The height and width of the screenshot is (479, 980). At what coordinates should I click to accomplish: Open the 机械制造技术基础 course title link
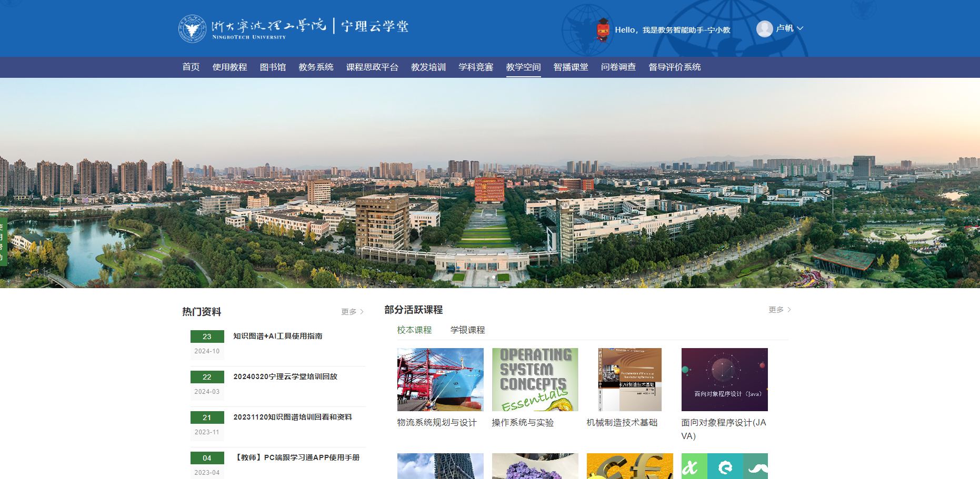(622, 423)
